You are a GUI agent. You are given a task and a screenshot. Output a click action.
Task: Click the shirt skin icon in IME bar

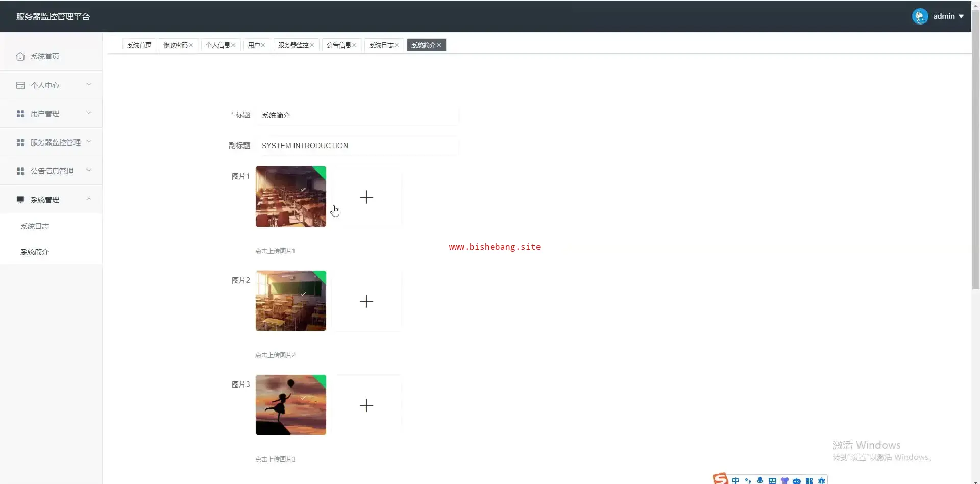coord(785,480)
